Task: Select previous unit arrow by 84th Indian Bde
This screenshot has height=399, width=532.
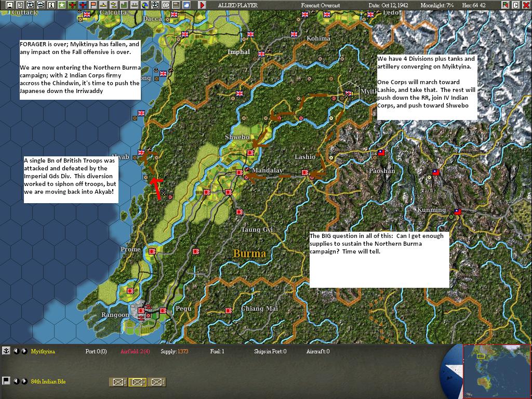Action: point(16,381)
